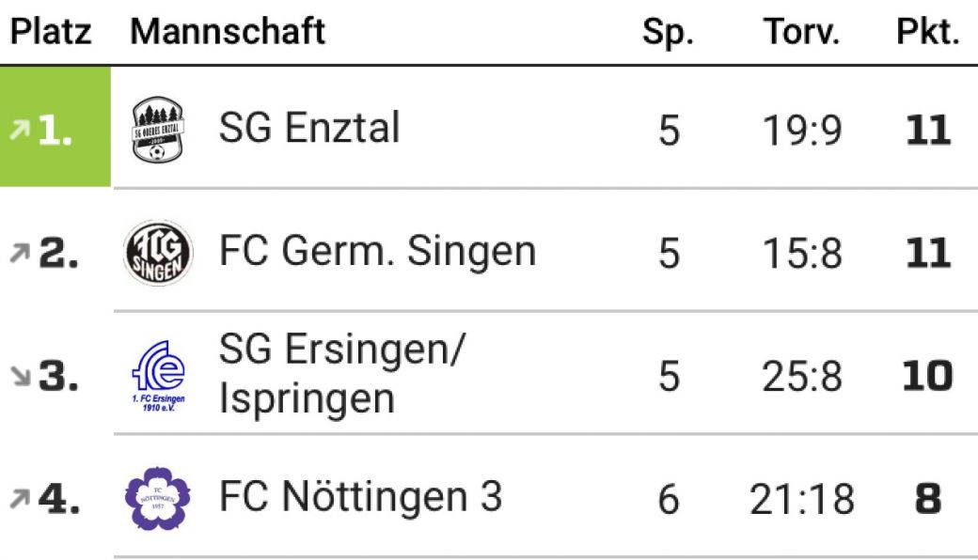Sort by the Sp. column header
This screenshot has width=978, height=560.
[x=668, y=32]
